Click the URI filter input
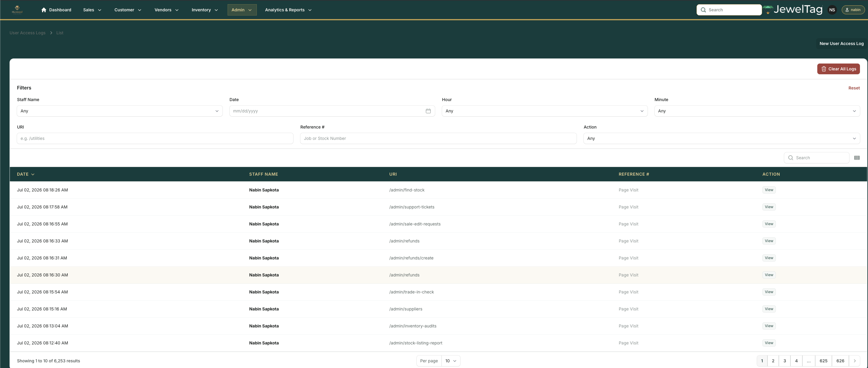 [155, 138]
